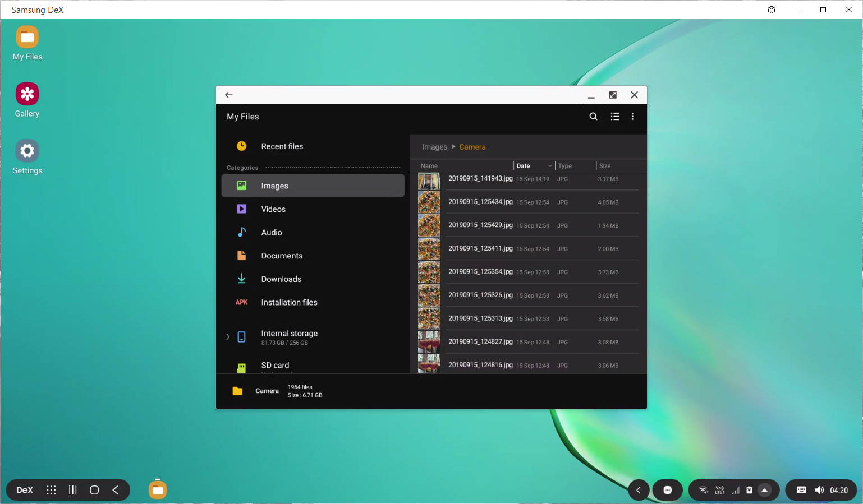Select the Documents category
The width and height of the screenshot is (863, 504).
[x=313, y=256]
